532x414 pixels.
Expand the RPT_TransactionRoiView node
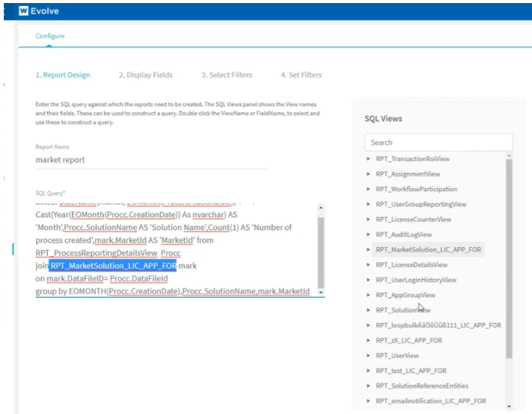pos(369,159)
